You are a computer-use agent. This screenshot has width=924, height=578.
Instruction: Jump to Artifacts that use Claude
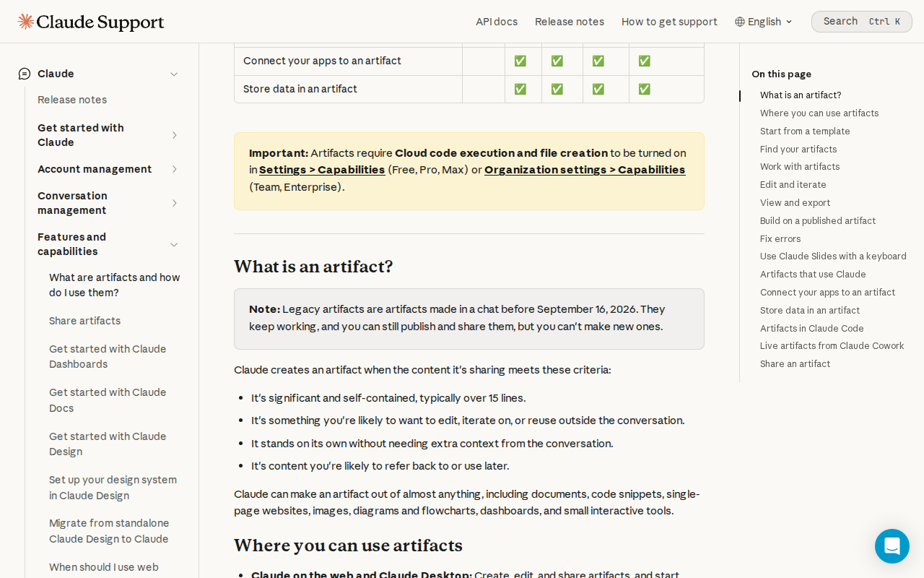coord(813,275)
